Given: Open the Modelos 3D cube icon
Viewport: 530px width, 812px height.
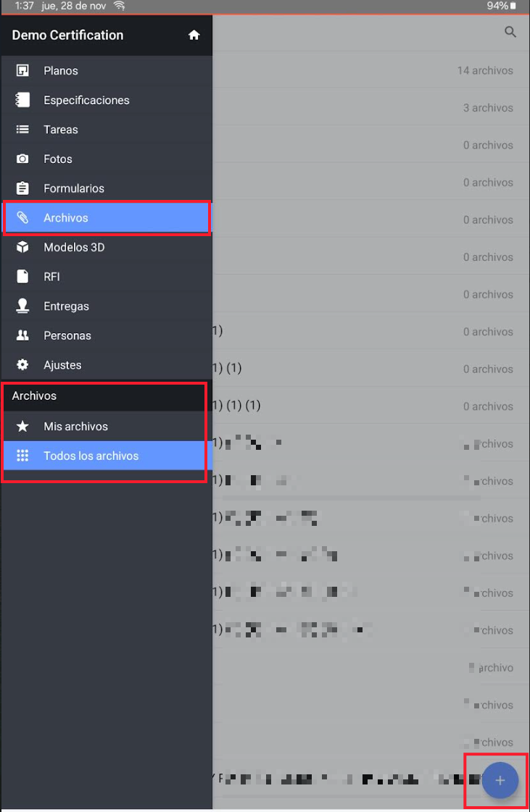Looking at the screenshot, I should (x=22, y=247).
